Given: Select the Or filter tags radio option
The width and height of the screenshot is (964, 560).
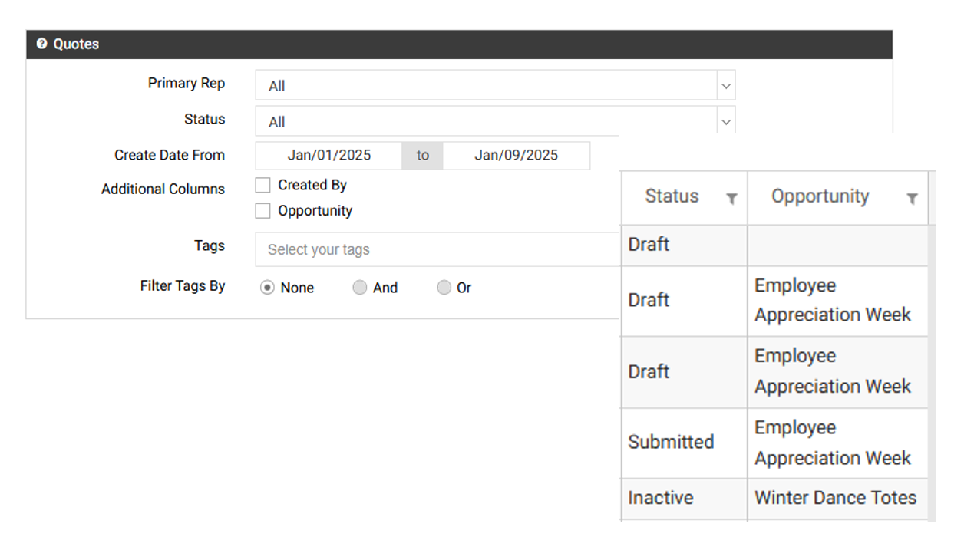Looking at the screenshot, I should pyautogui.click(x=444, y=288).
